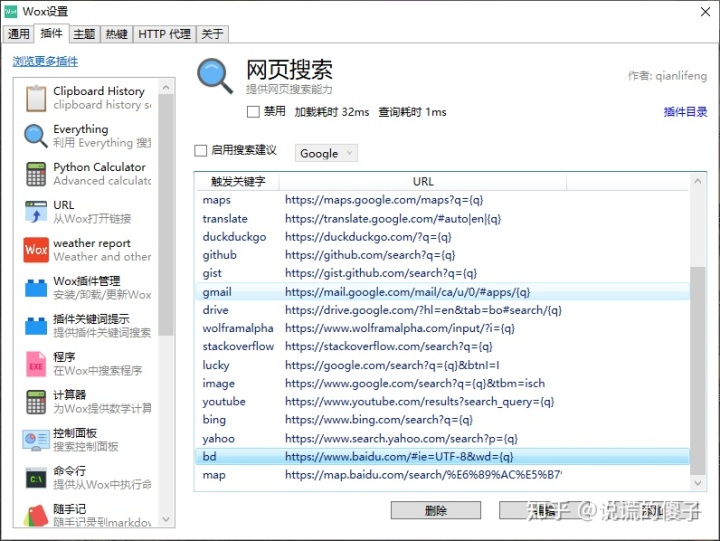
Task: Click the 查询耗时 1ms label
Action: [x=412, y=112]
